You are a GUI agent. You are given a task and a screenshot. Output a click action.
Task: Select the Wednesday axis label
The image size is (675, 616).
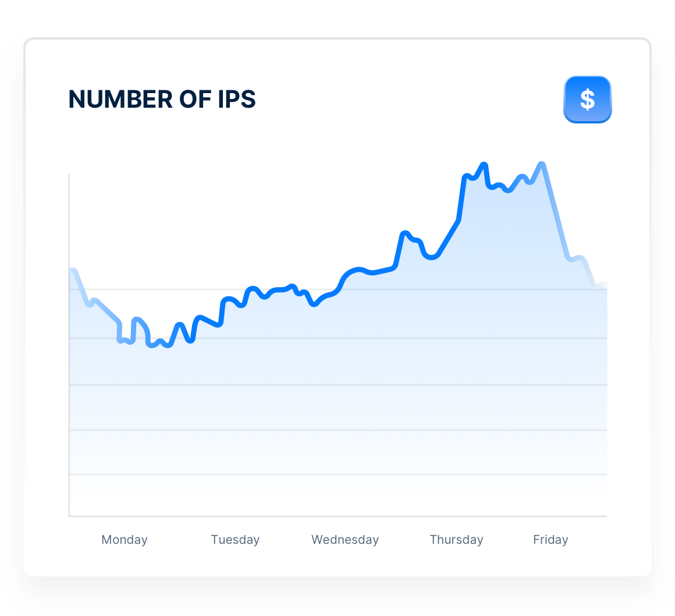pyautogui.click(x=345, y=540)
